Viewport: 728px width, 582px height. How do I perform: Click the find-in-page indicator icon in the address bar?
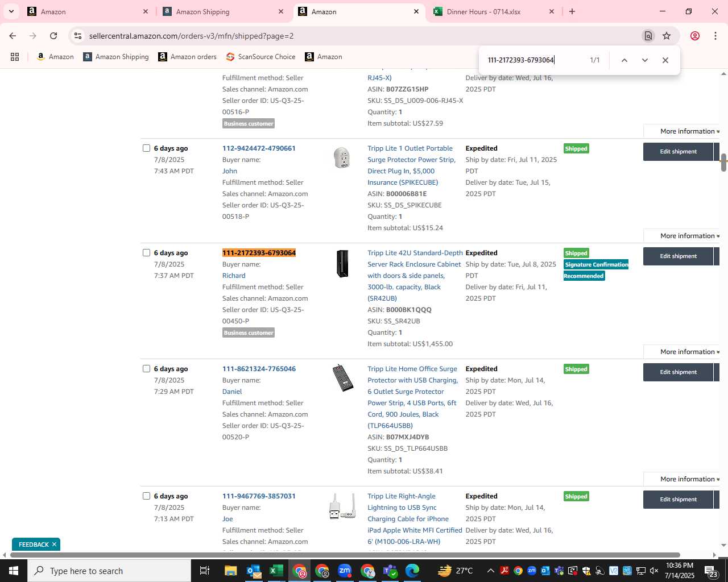[x=648, y=36]
